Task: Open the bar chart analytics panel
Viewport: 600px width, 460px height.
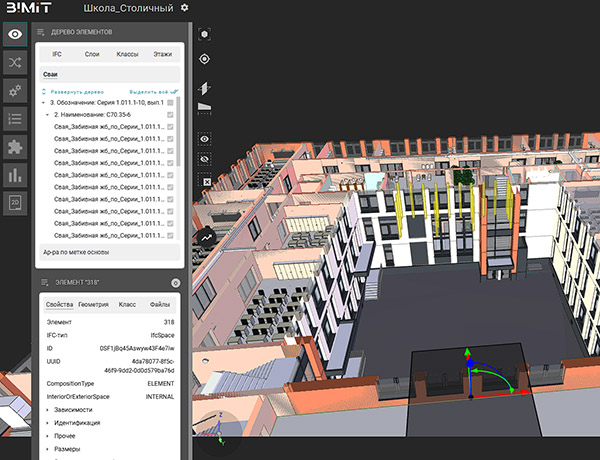Action: [16, 174]
